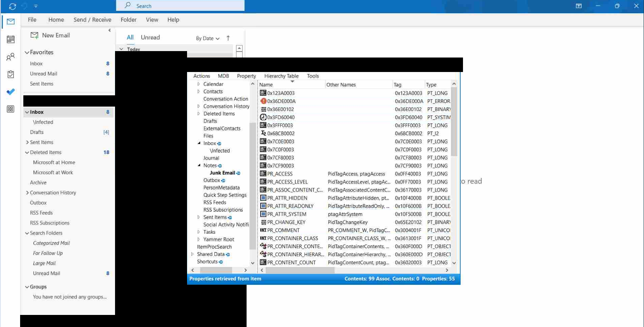Expand the Sent Items folder in Outlook pane
Viewport: 644px width, 327px height.
pyautogui.click(x=27, y=142)
